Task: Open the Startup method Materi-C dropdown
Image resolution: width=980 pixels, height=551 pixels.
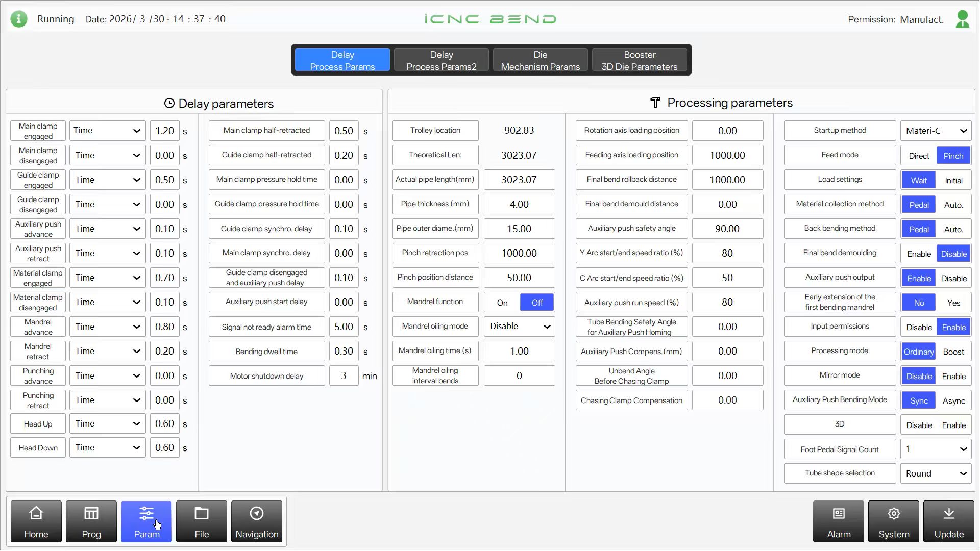Action: pyautogui.click(x=936, y=131)
